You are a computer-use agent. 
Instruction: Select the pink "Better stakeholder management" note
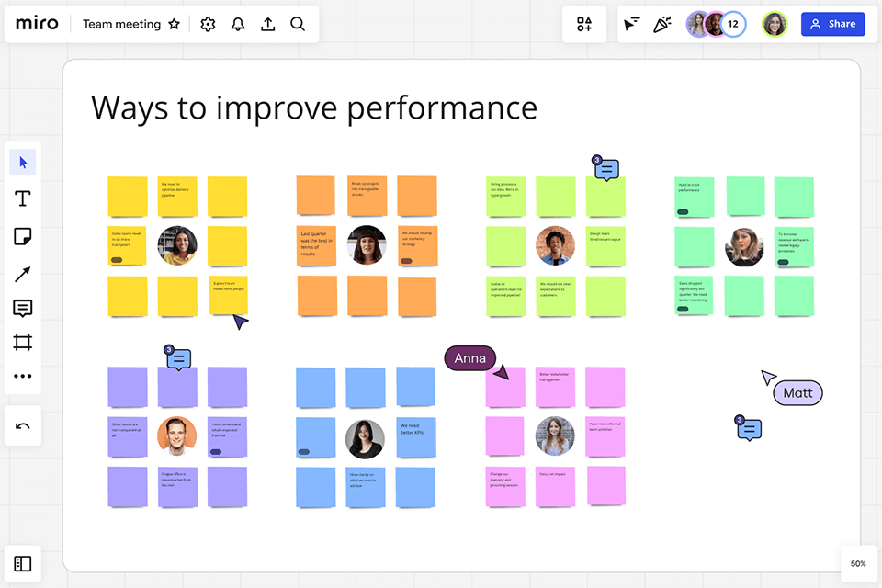[555, 387]
